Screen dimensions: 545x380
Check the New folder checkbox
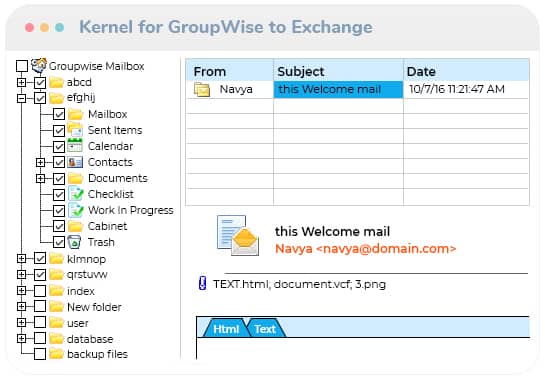pos(40,306)
